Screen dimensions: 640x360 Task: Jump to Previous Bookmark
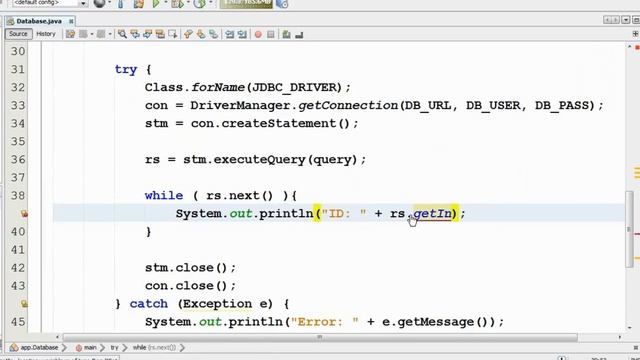(x=188, y=34)
